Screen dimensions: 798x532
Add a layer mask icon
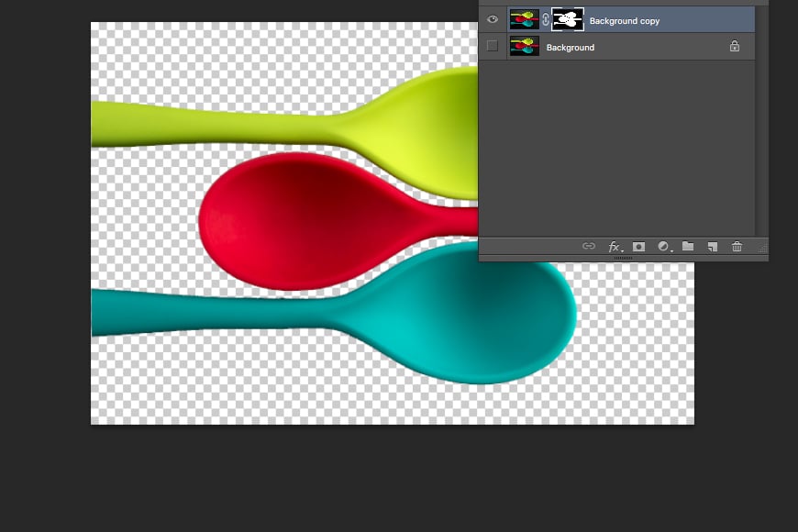coord(638,247)
